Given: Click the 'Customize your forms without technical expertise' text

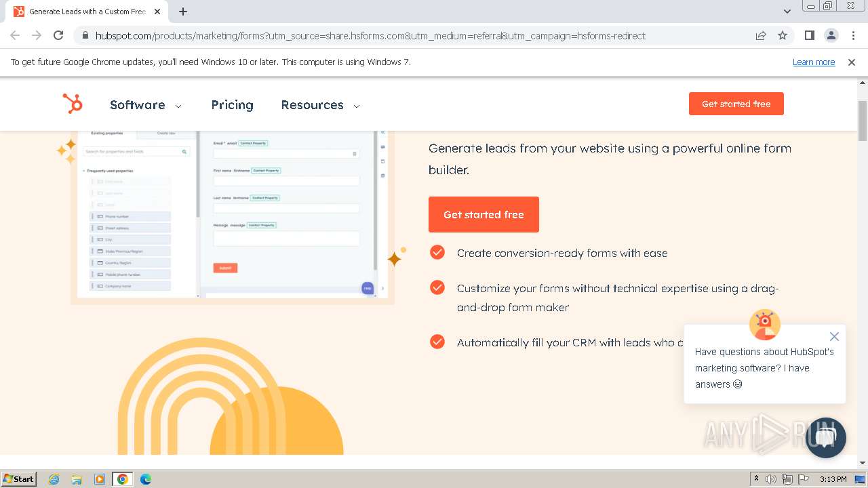Looking at the screenshot, I should [618, 298].
